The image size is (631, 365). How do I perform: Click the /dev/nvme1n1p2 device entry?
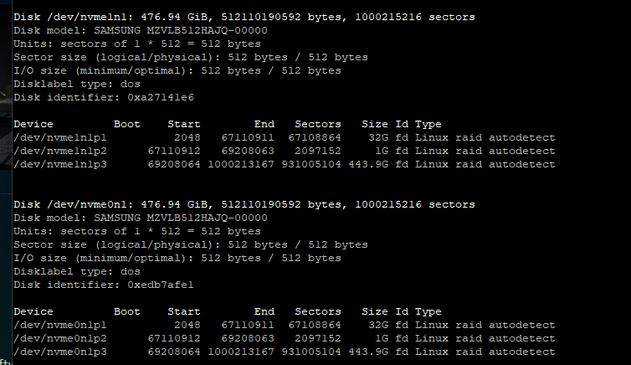pyautogui.click(x=60, y=151)
